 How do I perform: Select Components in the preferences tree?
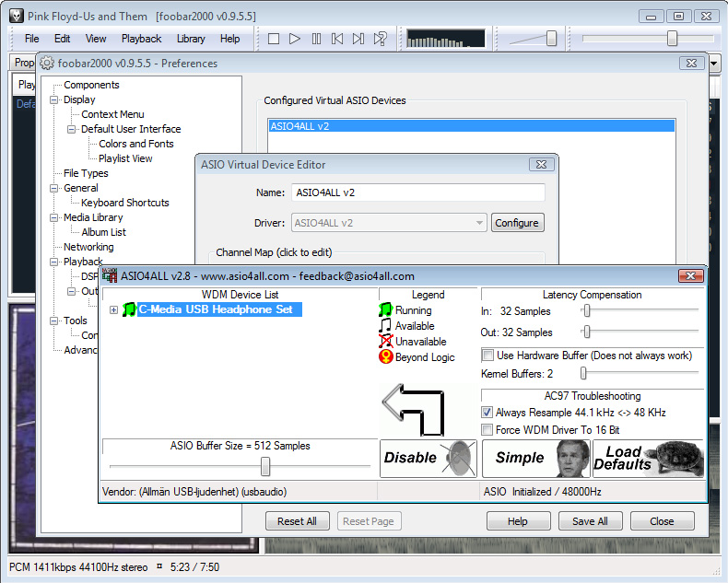pyautogui.click(x=91, y=85)
